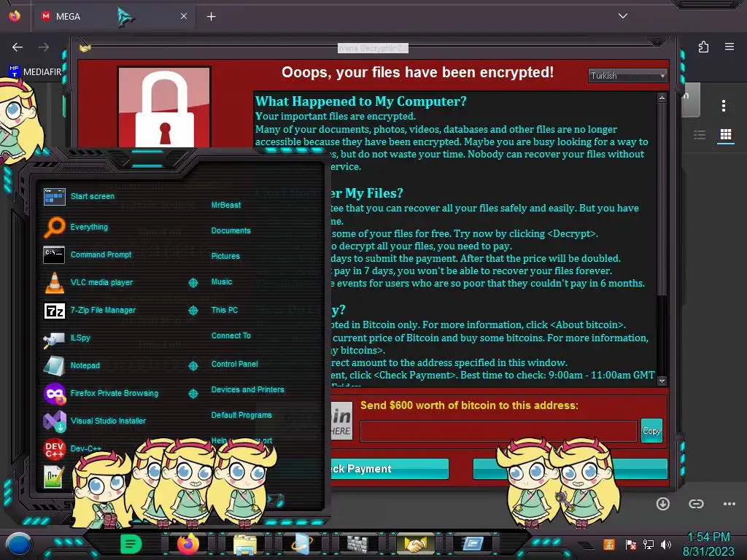Image resolution: width=747 pixels, height=560 pixels.
Task: Expand the 7-Zip File Manager jump list
Action: point(193,311)
